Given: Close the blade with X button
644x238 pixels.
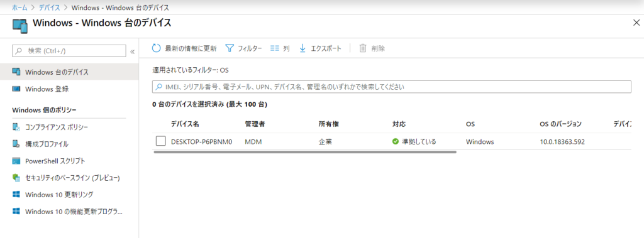Looking at the screenshot, I should [636, 23].
